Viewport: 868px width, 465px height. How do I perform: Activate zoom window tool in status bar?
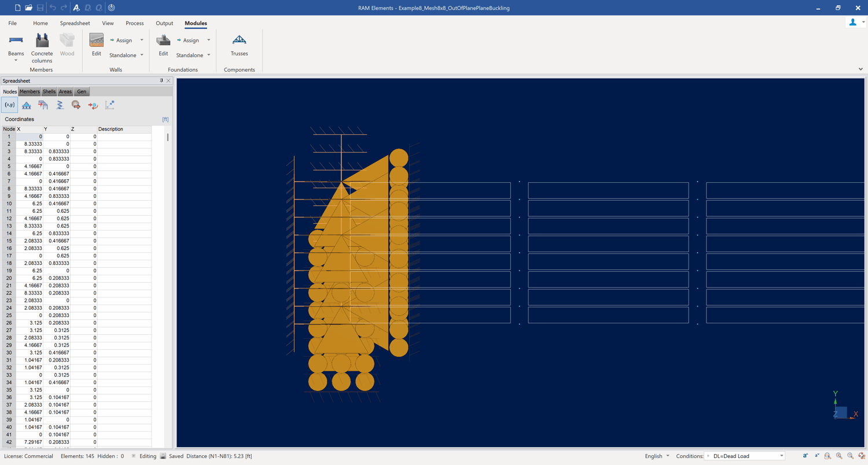pyautogui.click(x=827, y=456)
